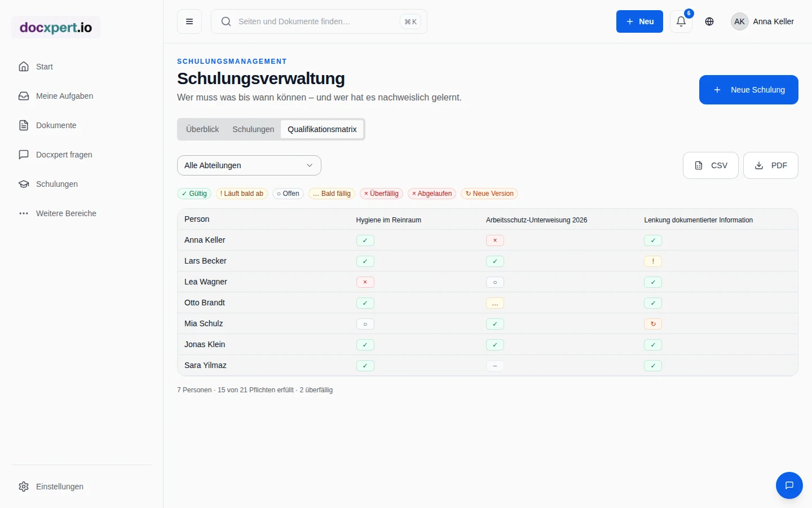Expand Weitere Bereiche in the sidebar

click(x=81, y=213)
